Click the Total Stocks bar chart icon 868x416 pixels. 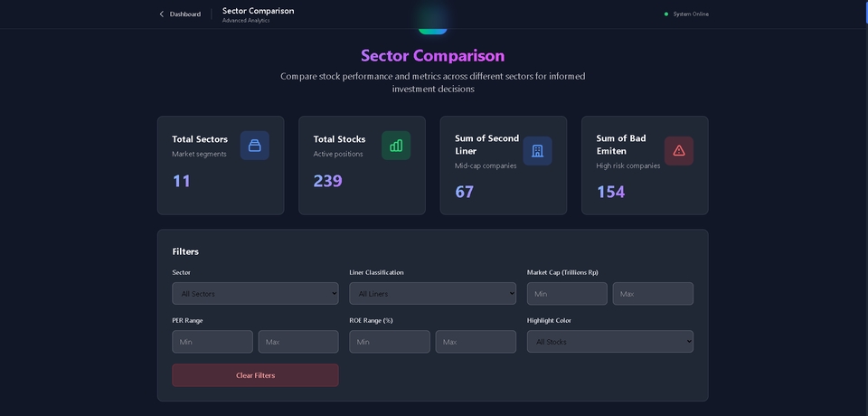396,146
